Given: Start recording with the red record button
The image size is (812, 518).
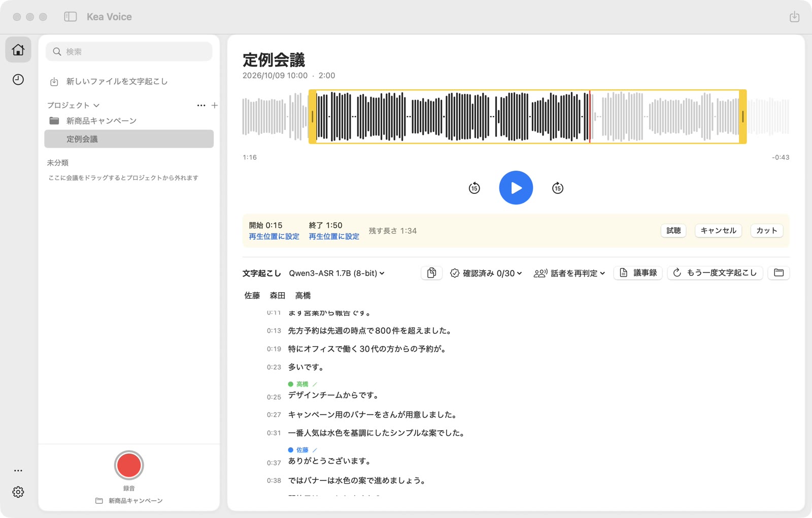Looking at the screenshot, I should 129,465.
